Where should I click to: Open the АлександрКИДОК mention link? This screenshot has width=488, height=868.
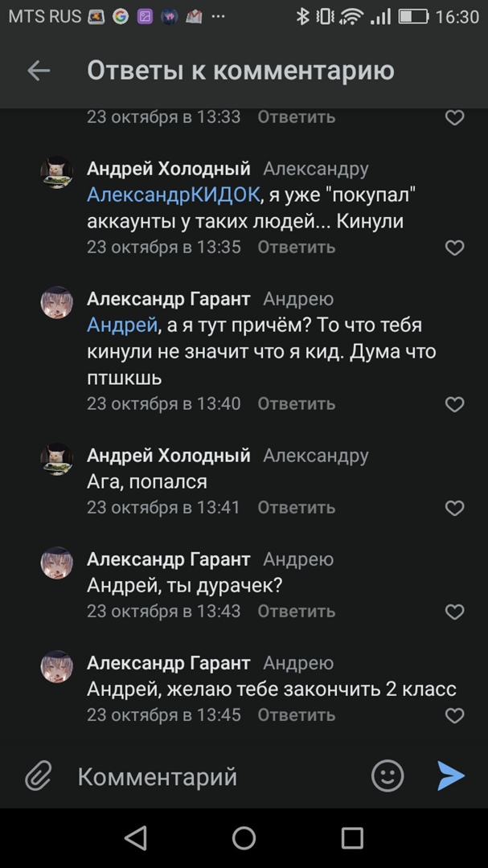coord(174,194)
